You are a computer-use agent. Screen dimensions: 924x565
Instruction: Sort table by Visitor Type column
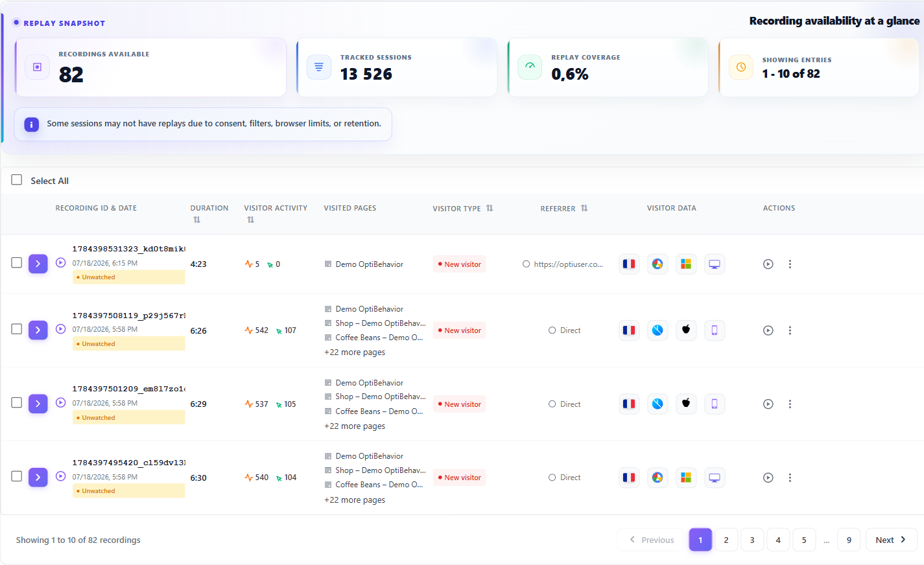pyautogui.click(x=490, y=208)
